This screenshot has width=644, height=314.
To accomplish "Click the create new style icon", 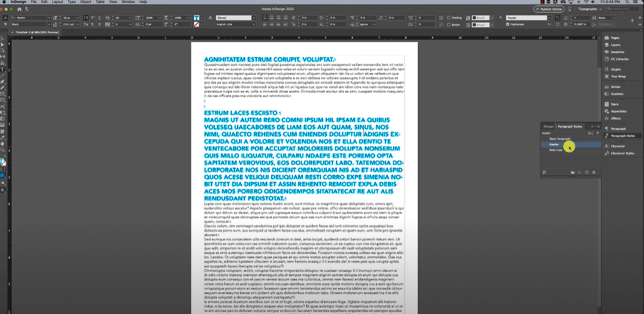I will (587, 173).
